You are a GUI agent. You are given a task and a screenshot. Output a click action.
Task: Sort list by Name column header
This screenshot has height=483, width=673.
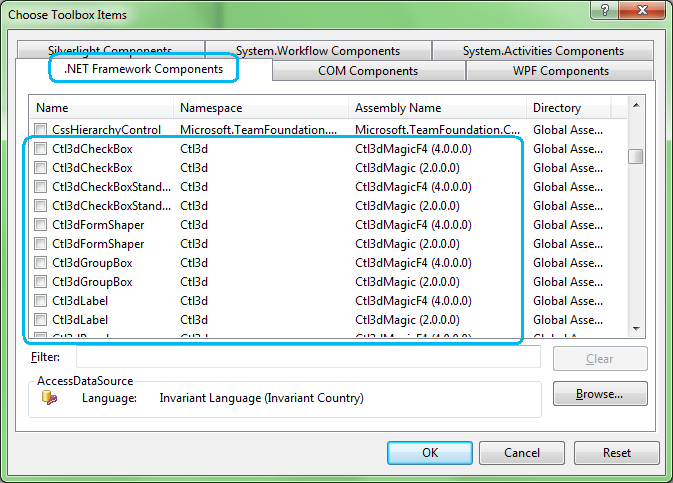pos(102,108)
